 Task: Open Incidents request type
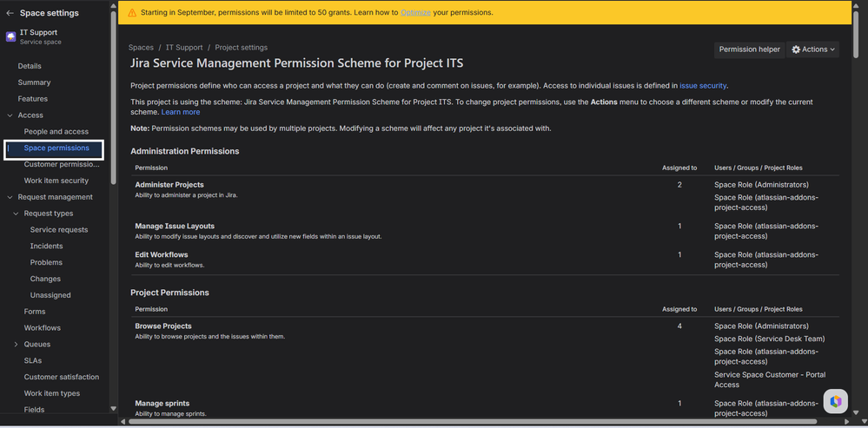point(47,246)
